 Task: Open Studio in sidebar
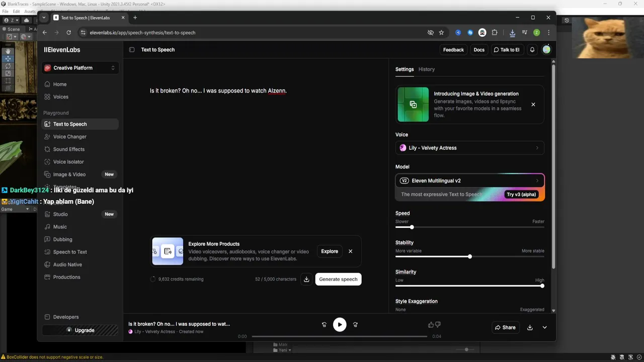click(80, 214)
